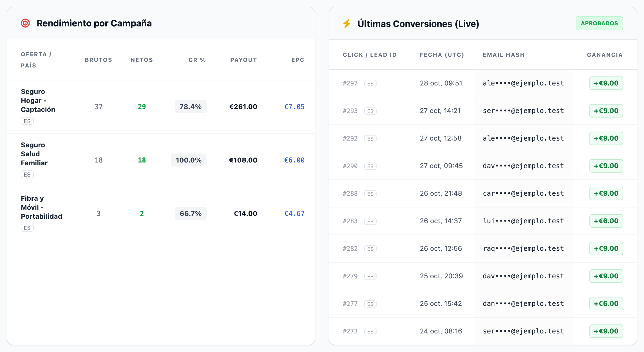Click the date 27 oct, 09:45
644x352 pixels.
click(441, 166)
